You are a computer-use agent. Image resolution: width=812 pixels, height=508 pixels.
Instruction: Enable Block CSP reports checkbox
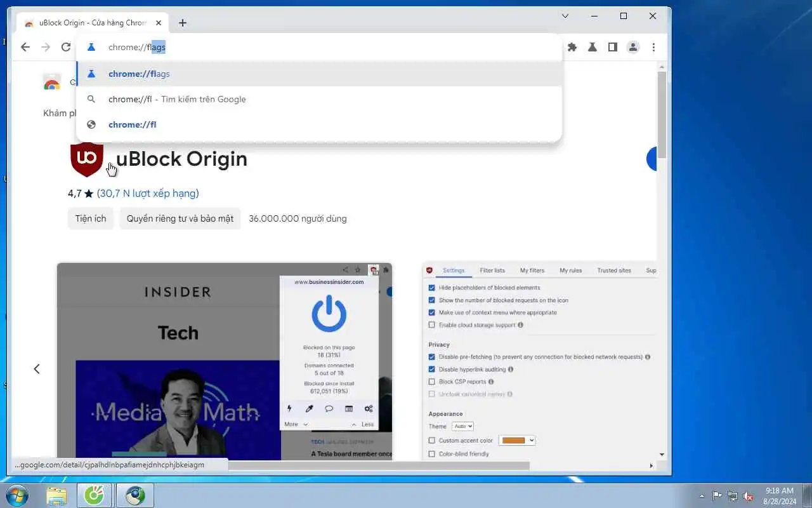432,382
